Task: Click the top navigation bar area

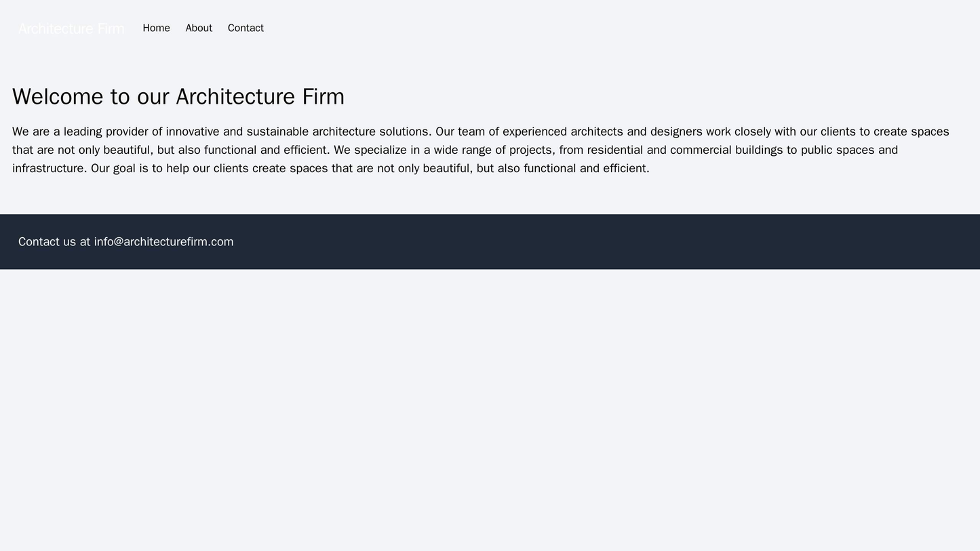Action: coord(475,28)
